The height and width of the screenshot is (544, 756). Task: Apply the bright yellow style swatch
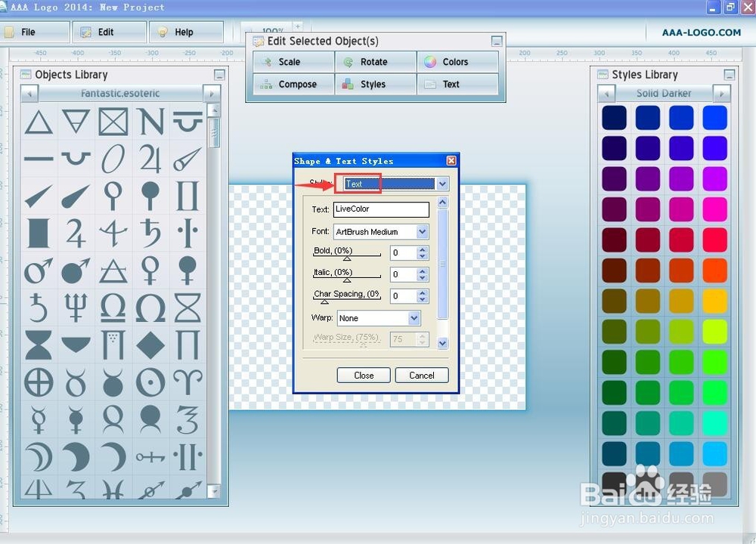pos(714,301)
